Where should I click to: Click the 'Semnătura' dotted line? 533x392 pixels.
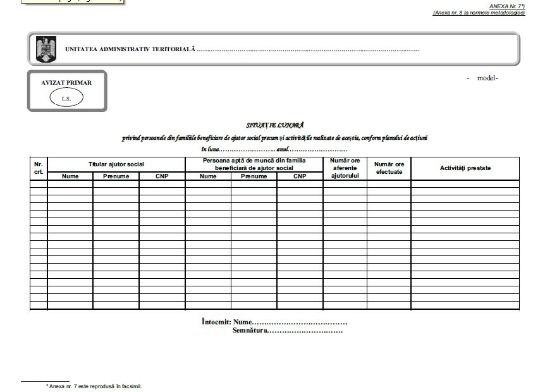pos(288,330)
